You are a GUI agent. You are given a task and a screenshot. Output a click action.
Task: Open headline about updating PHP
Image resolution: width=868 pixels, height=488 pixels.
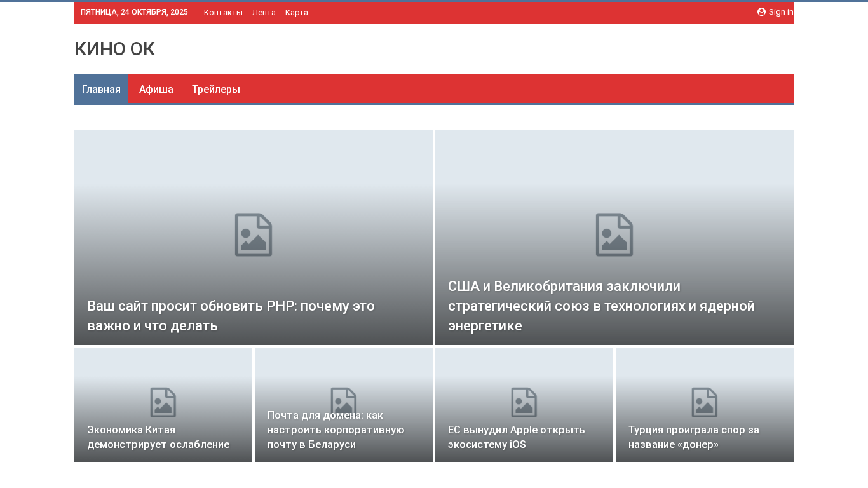click(231, 316)
